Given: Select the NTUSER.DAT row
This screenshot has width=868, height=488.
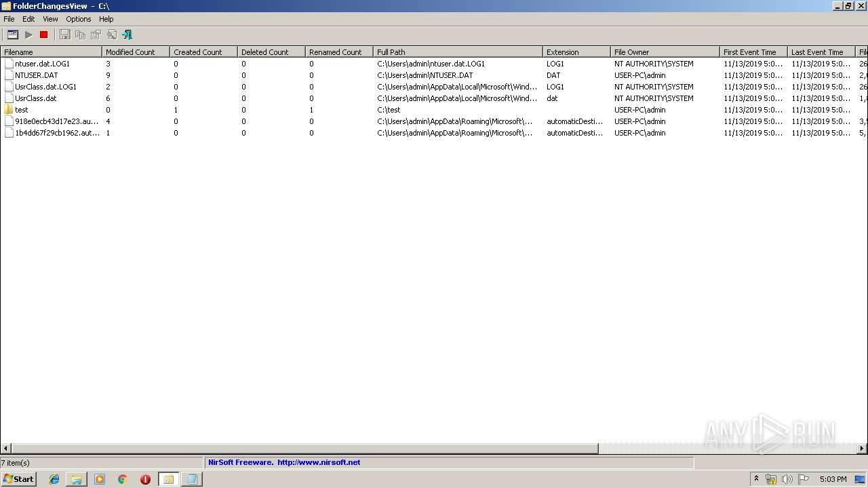Looking at the screenshot, I should (x=434, y=75).
